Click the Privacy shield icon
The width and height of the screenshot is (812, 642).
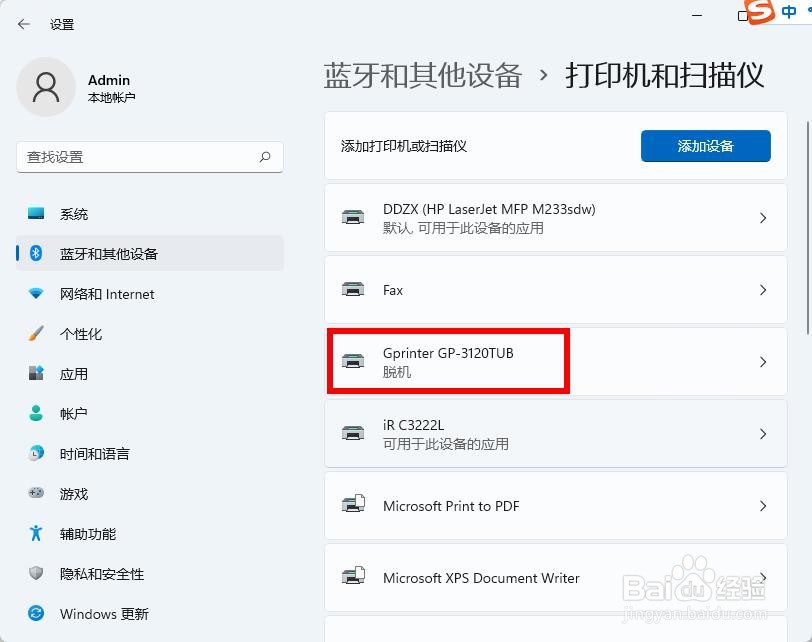(36, 573)
